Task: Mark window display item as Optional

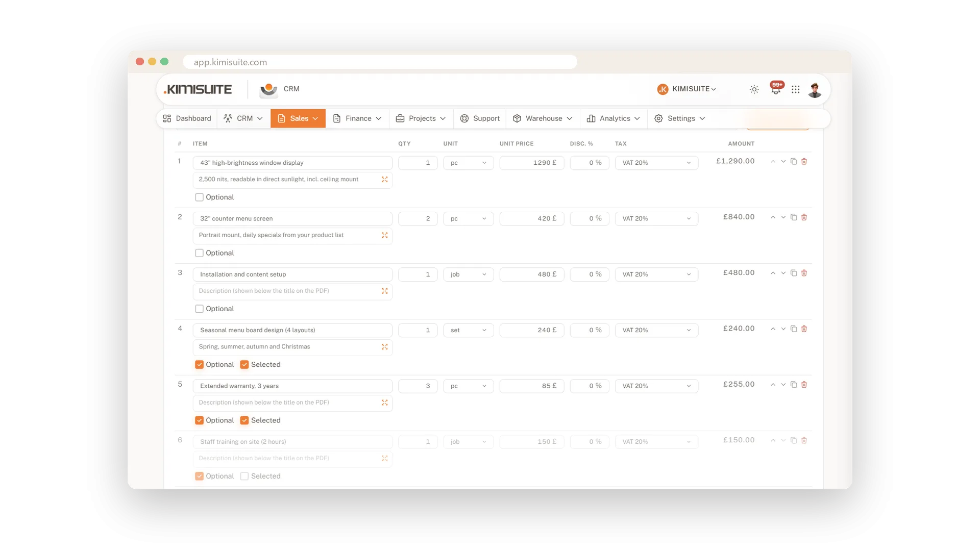Action: [199, 197]
